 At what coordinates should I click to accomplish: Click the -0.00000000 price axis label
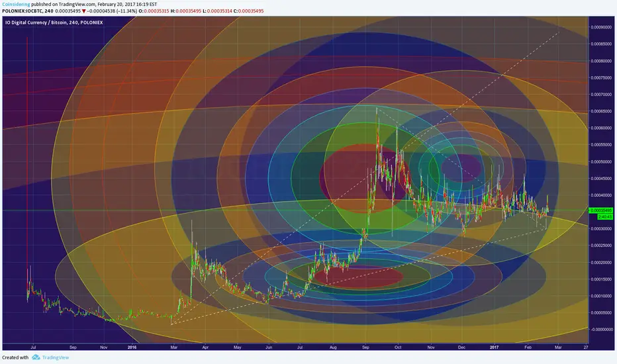(601, 330)
